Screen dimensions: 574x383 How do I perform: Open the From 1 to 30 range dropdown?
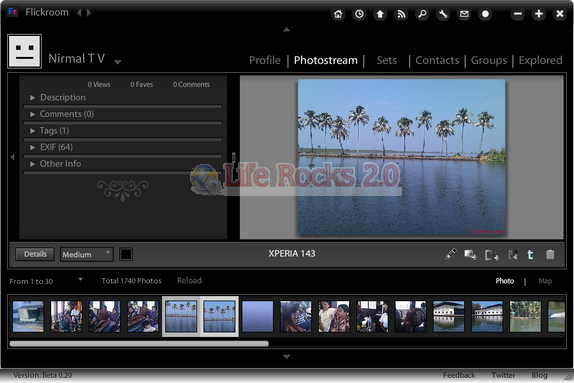pyautogui.click(x=80, y=280)
